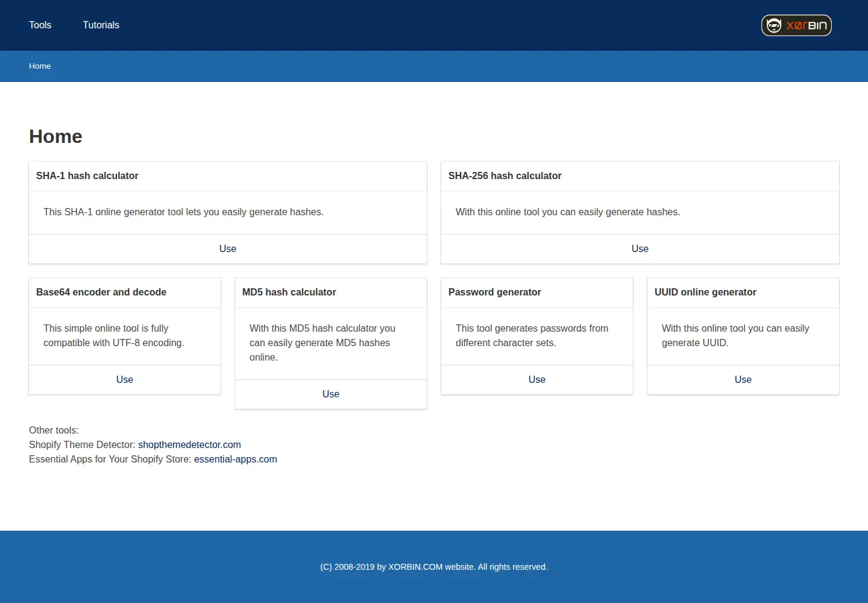The width and height of the screenshot is (868, 603).
Task: Click the footer copyright notice
Action: pos(434,567)
